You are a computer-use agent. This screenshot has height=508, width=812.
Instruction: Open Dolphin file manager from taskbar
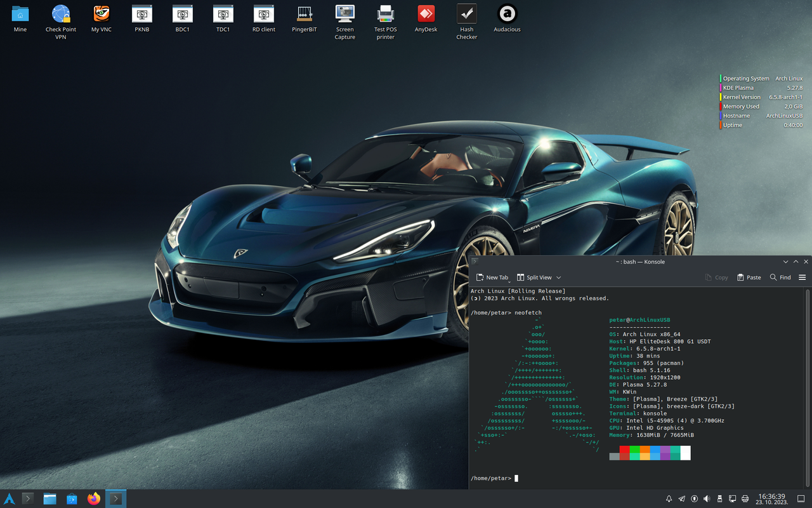50,499
